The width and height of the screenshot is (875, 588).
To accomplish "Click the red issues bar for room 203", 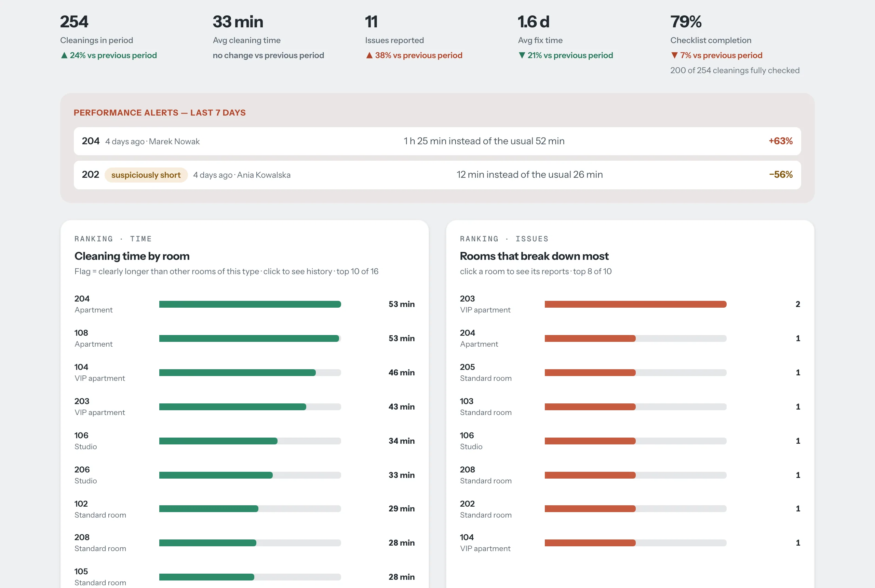I will point(635,304).
